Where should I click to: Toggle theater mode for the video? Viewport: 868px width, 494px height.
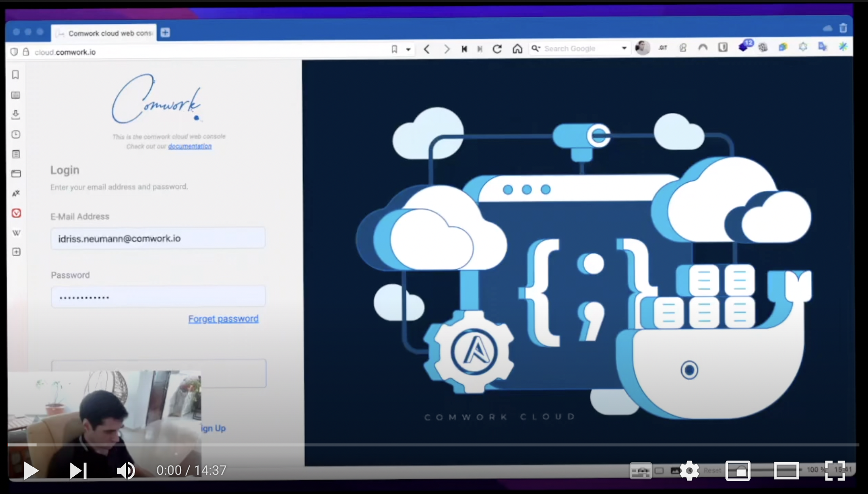point(786,471)
